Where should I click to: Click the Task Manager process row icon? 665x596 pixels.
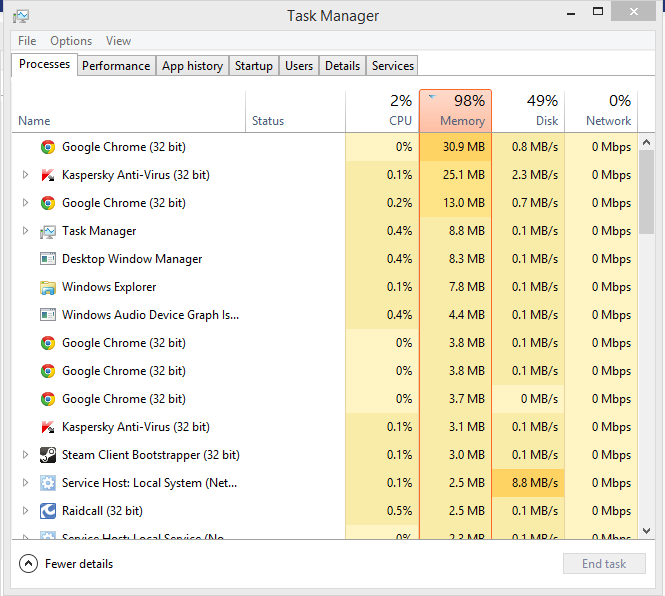(x=48, y=232)
